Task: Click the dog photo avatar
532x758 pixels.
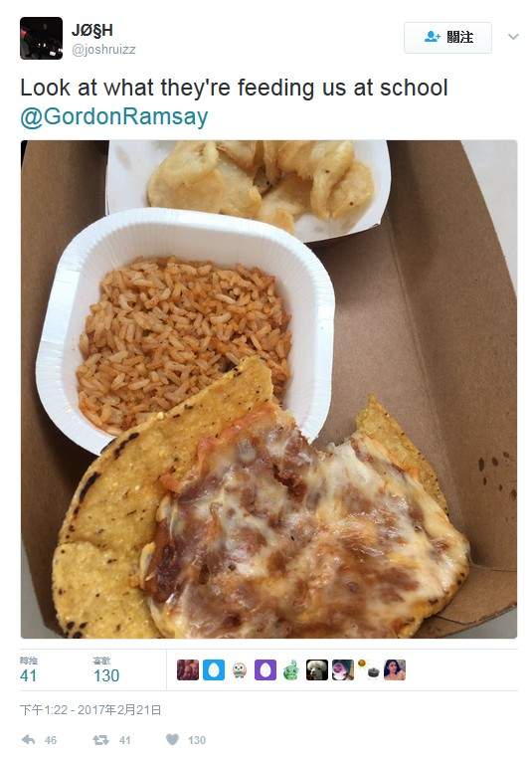Action: pyautogui.click(x=317, y=670)
